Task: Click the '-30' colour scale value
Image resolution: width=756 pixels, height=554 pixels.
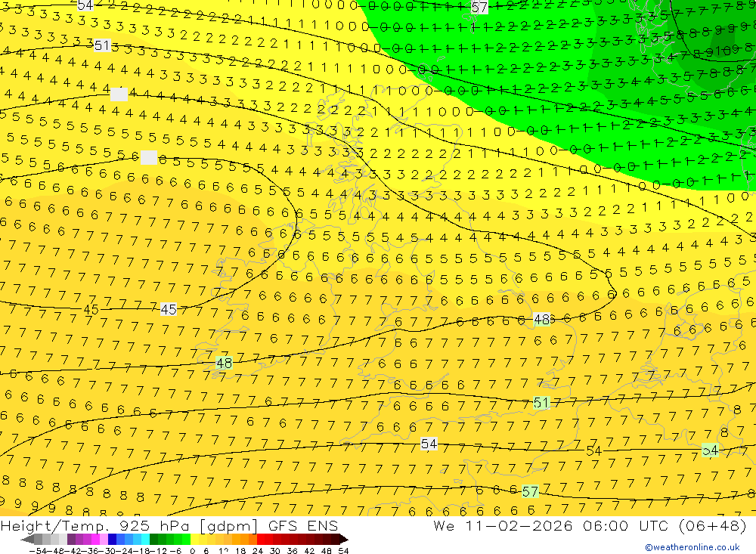Action: (107, 551)
